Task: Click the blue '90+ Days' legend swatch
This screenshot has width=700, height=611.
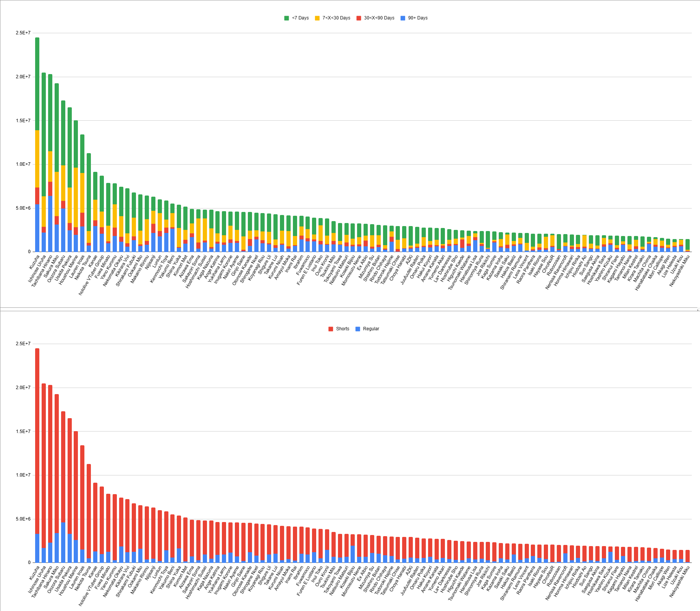Action: (x=403, y=18)
